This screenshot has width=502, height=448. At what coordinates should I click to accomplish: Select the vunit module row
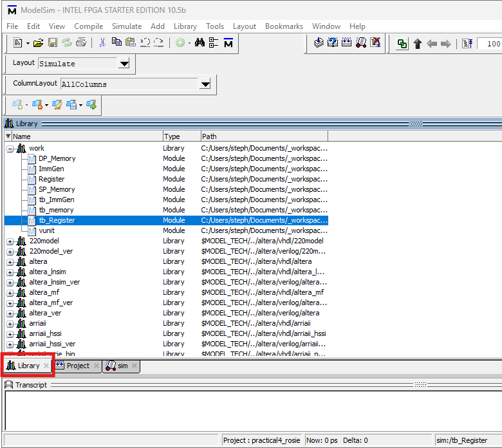click(166, 230)
